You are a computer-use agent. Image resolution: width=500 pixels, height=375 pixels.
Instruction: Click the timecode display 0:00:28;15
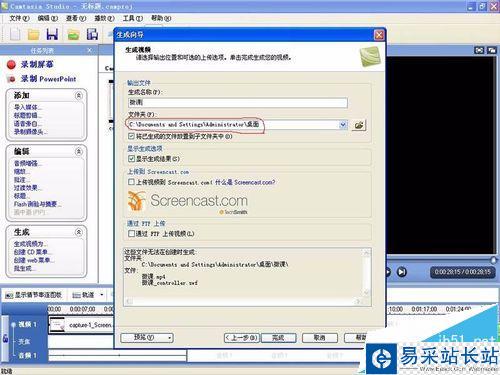pos(462,272)
